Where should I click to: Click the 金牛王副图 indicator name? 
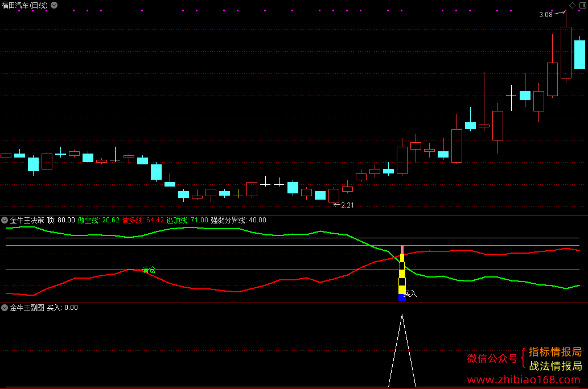[x=27, y=308]
